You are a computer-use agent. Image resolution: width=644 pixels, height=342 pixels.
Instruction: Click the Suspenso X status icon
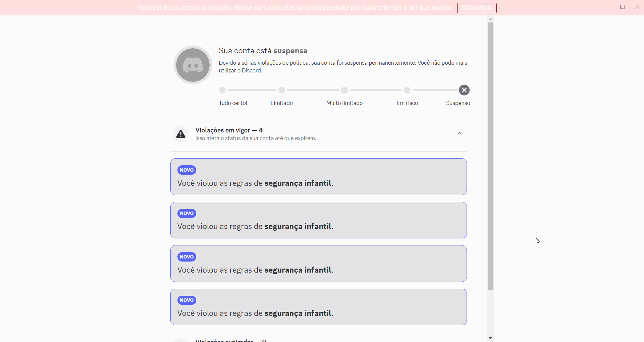pos(464,90)
